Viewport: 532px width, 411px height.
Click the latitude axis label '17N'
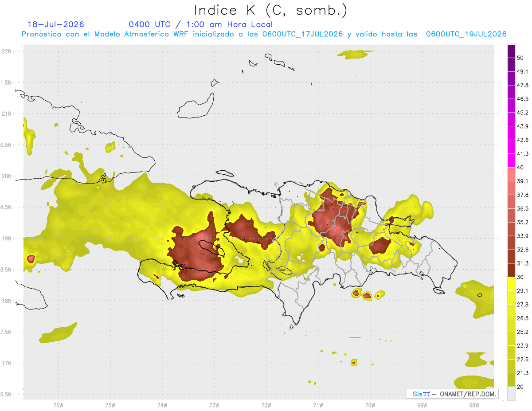[x=7, y=363]
